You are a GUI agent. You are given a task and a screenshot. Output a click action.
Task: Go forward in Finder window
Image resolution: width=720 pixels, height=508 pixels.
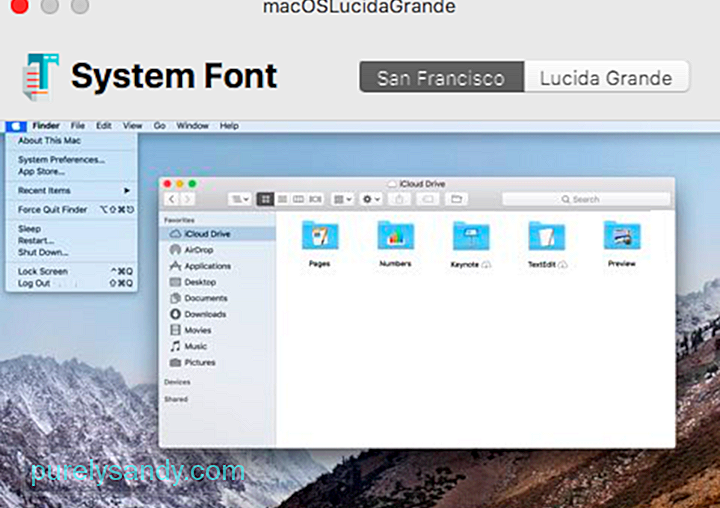tap(187, 199)
